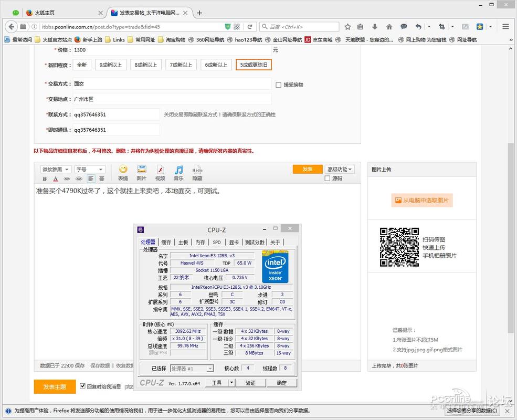Click 从电脑中选取图片 upload button
Image resolution: width=517 pixels, height=420 pixels.
coord(422,200)
